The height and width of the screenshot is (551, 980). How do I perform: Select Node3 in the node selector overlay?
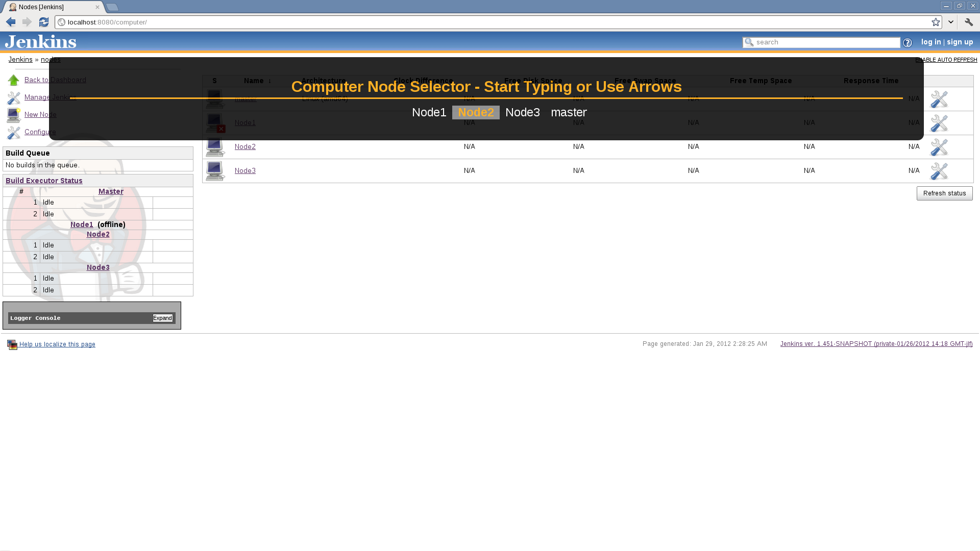click(x=522, y=112)
